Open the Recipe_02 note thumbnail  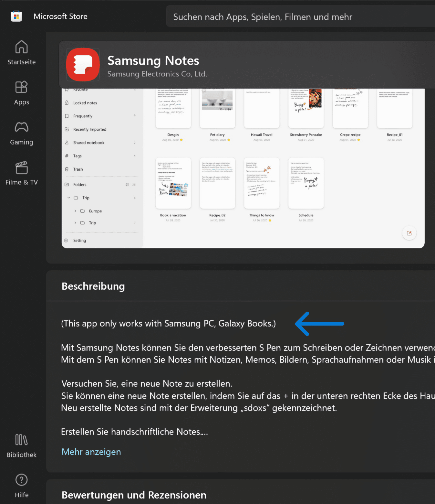tap(217, 183)
